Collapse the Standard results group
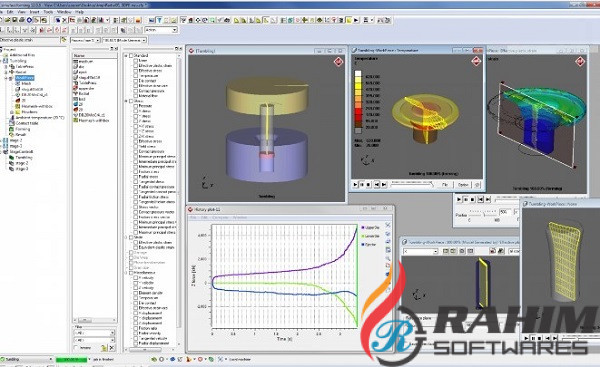Image resolution: width=600 pixels, height=367 pixels. coord(126,55)
